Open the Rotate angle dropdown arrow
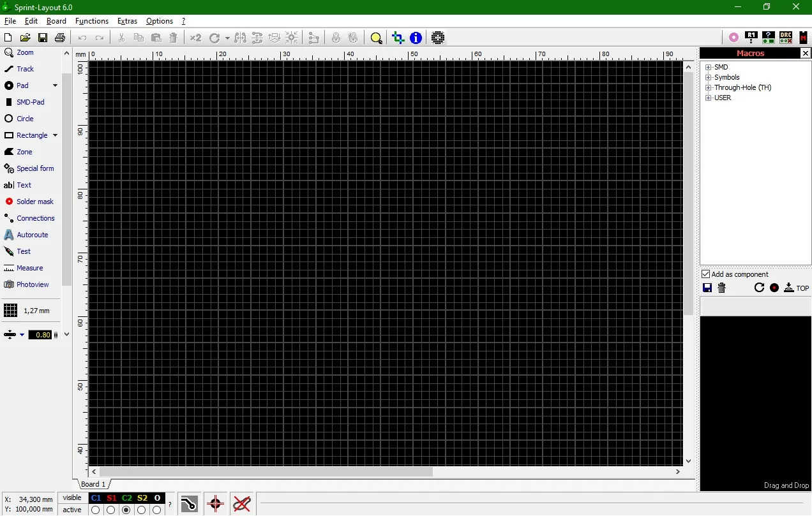 point(227,38)
